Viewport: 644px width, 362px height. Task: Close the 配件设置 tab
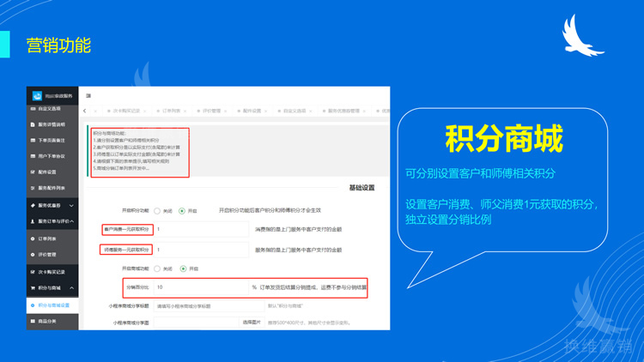[265, 112]
